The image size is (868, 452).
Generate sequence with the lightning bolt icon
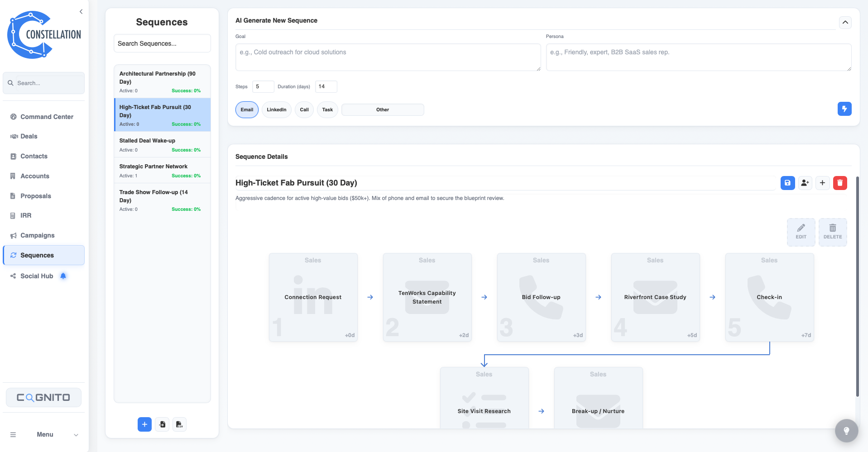(x=844, y=109)
